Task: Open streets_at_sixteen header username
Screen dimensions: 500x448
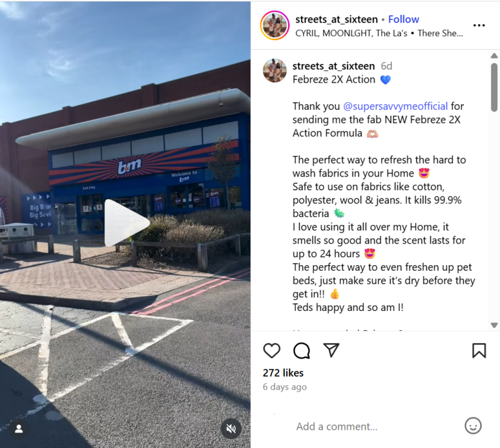Action: click(337, 19)
